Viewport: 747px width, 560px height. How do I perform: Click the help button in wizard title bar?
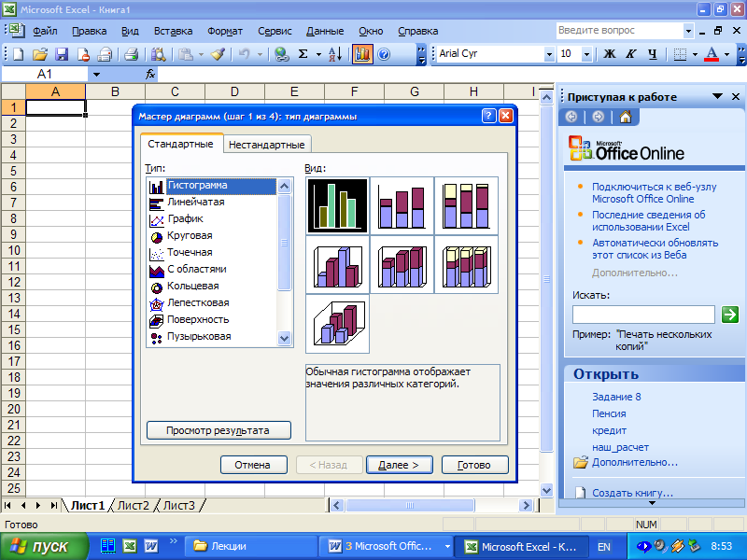(x=488, y=116)
